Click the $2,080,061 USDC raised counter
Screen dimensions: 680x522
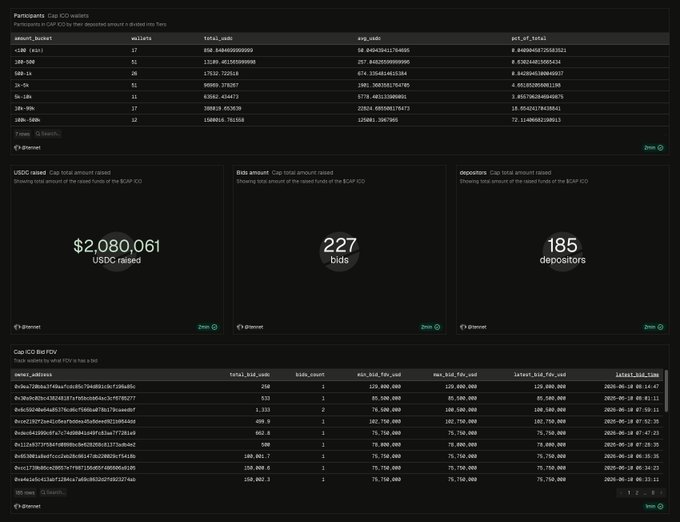117,246
